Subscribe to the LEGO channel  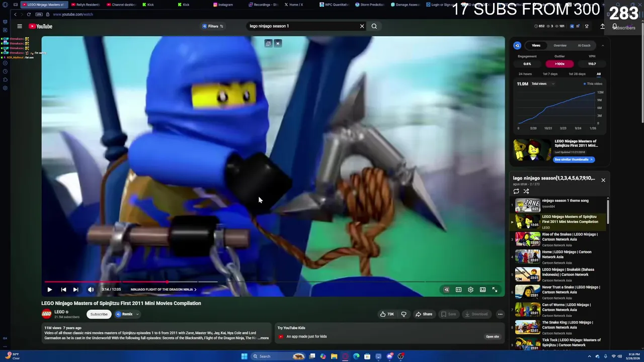click(99, 314)
